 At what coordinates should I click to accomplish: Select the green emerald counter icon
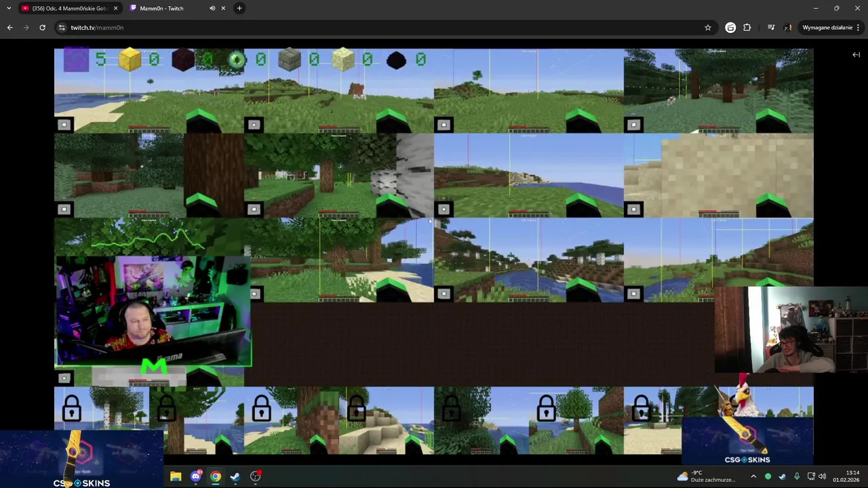236,60
